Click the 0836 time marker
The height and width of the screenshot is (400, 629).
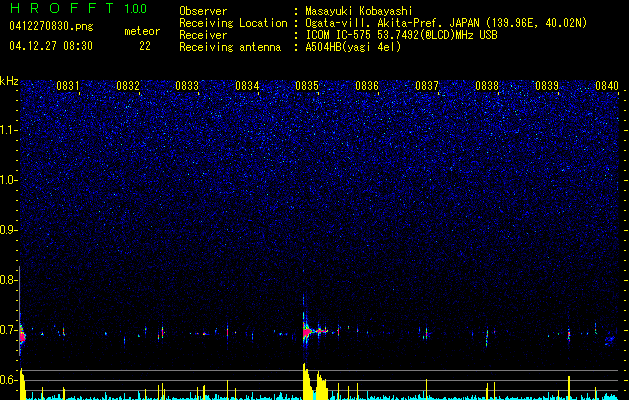[367, 86]
